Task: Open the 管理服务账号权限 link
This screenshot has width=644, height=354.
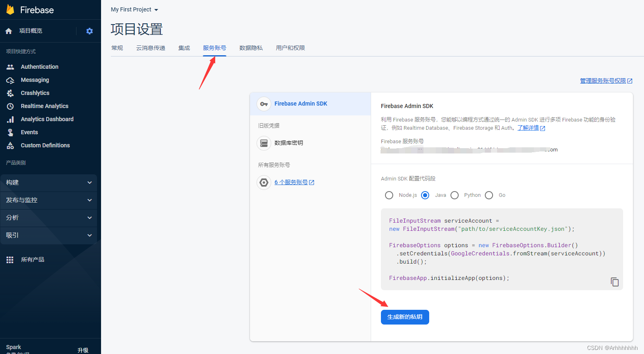Action: click(x=603, y=81)
